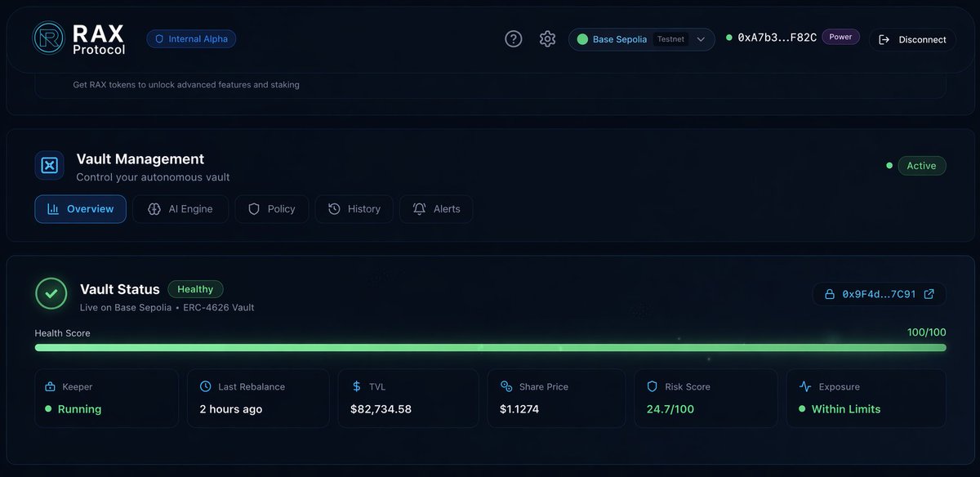Viewport: 980px width, 477px height.
Task: Click the RAX Protocol logo icon
Action: (x=48, y=38)
